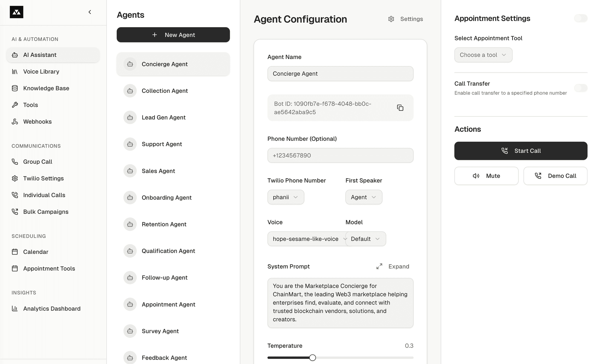
Task: Click the settings gear icon beside Agent Configuration
Action: tap(391, 19)
